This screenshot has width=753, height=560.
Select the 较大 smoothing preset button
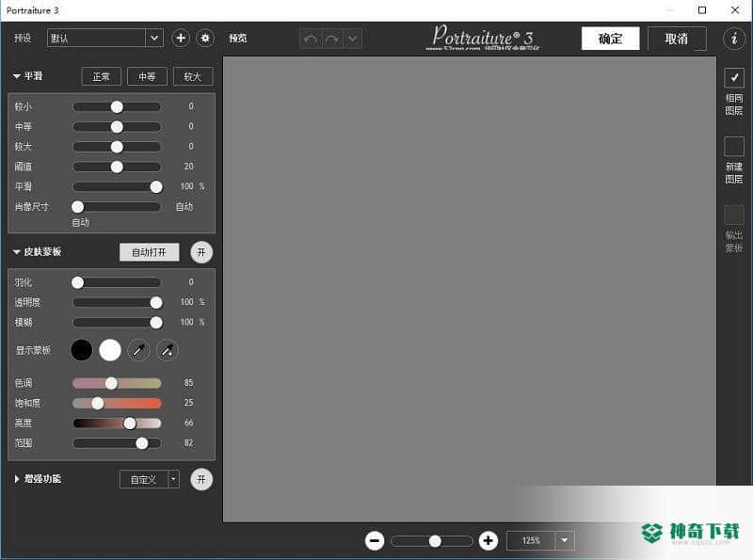(x=193, y=76)
